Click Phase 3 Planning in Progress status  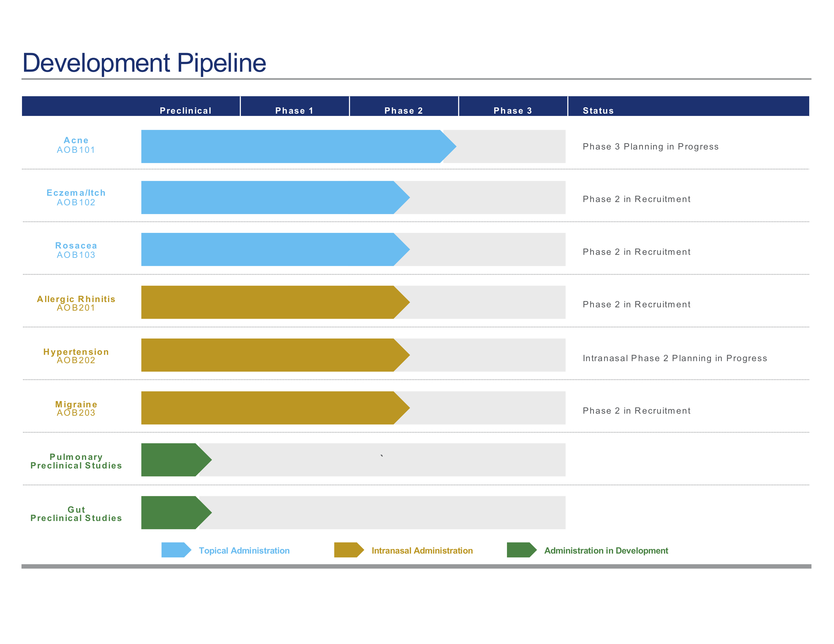click(x=650, y=146)
